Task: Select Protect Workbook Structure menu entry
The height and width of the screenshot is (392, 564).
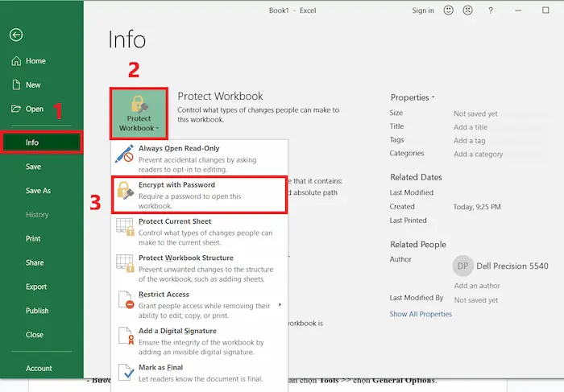Action: (x=185, y=258)
